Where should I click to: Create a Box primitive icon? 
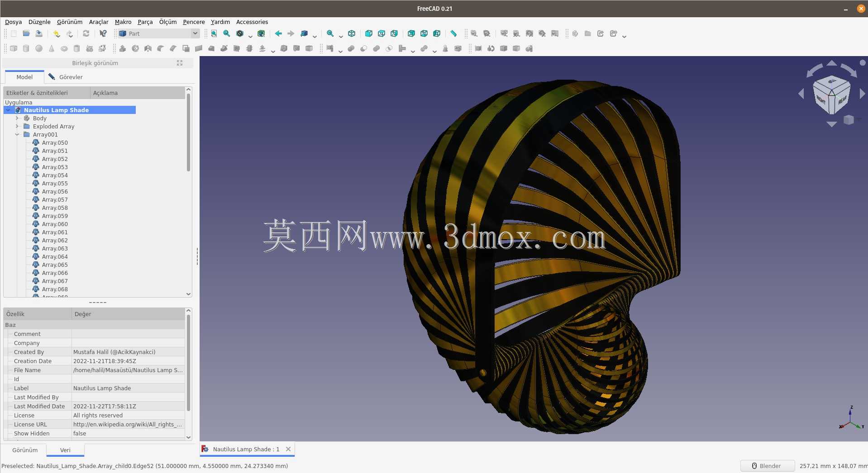[x=14, y=48]
